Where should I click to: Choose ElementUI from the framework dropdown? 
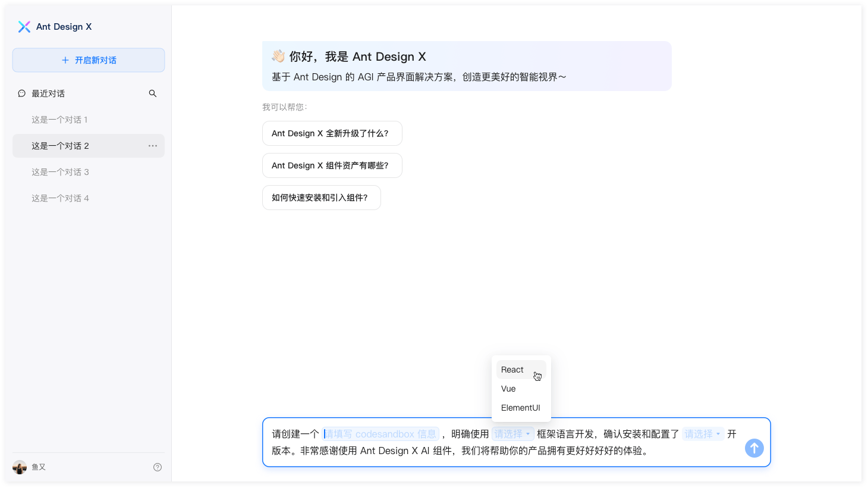[521, 408]
